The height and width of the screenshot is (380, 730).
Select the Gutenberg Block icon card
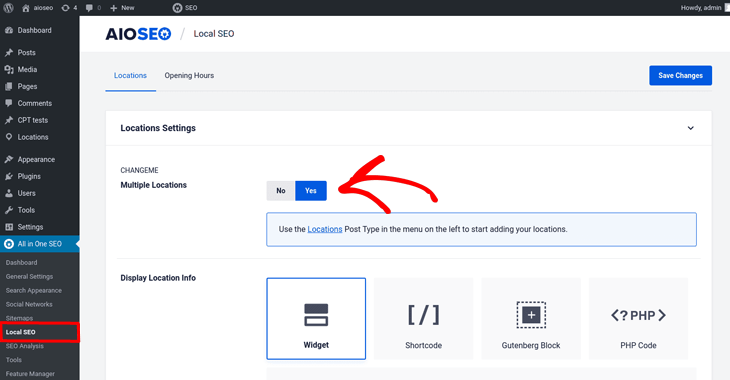coord(531,319)
